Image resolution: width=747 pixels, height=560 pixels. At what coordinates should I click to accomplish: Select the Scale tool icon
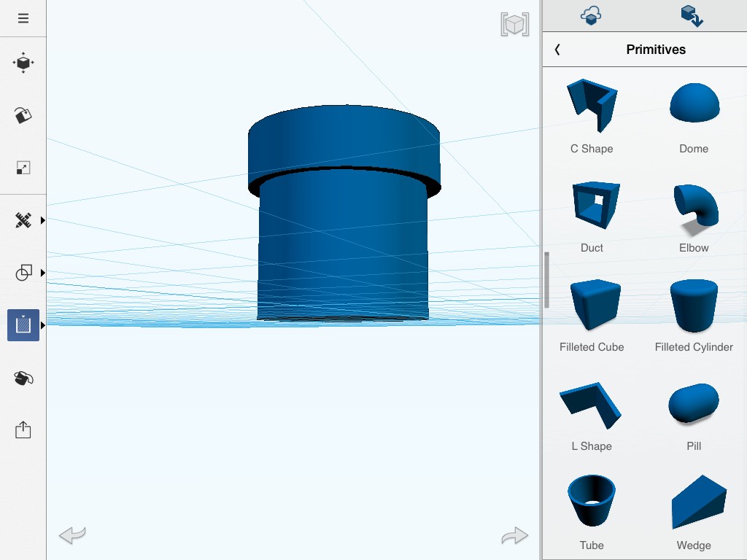pos(23,168)
